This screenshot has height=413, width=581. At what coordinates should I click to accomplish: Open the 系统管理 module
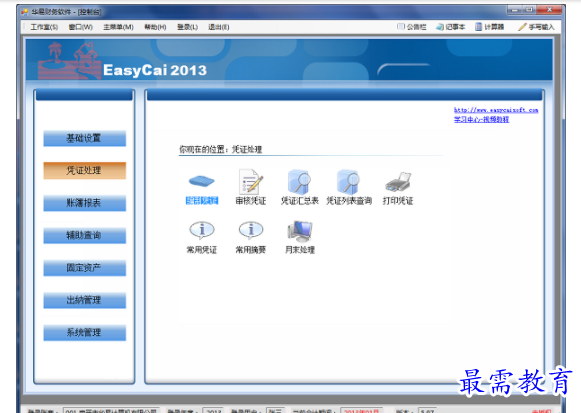pyautogui.click(x=84, y=333)
